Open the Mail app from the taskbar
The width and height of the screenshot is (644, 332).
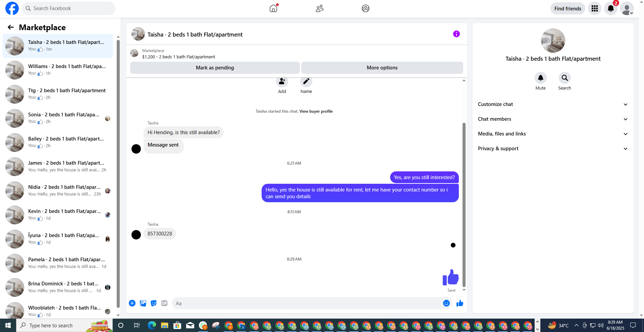click(190, 325)
